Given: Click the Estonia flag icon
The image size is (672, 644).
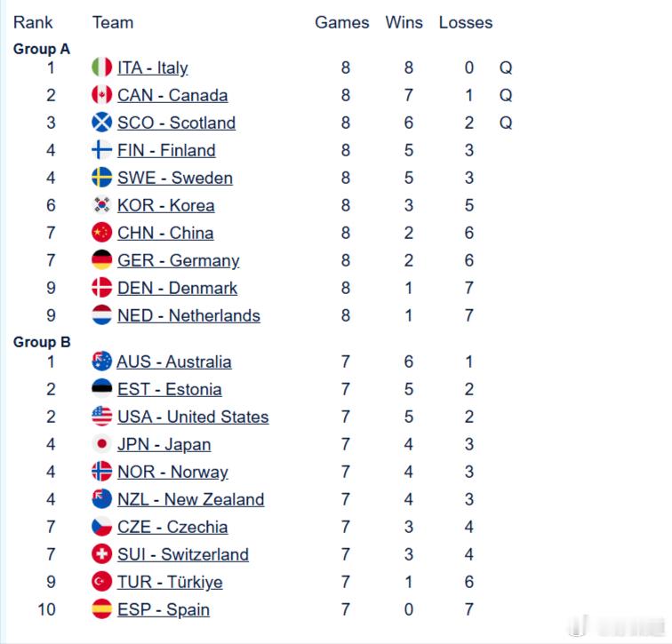Looking at the screenshot, I should 101,388.
